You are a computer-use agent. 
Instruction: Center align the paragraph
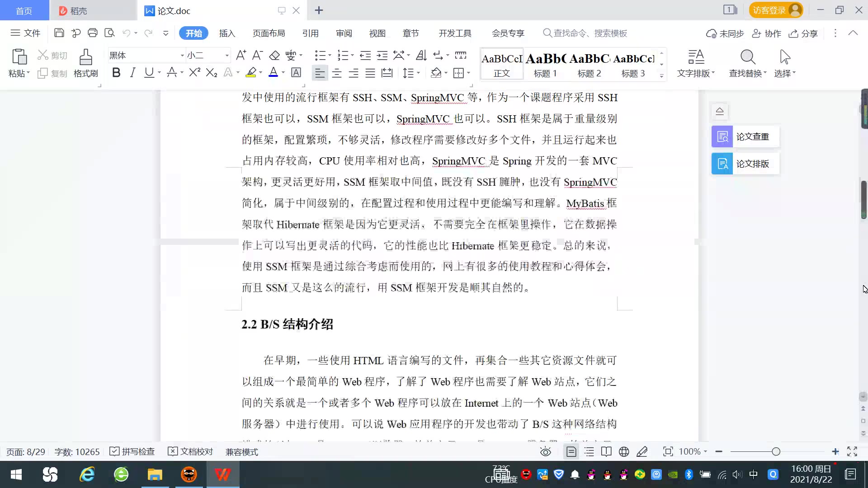point(337,73)
